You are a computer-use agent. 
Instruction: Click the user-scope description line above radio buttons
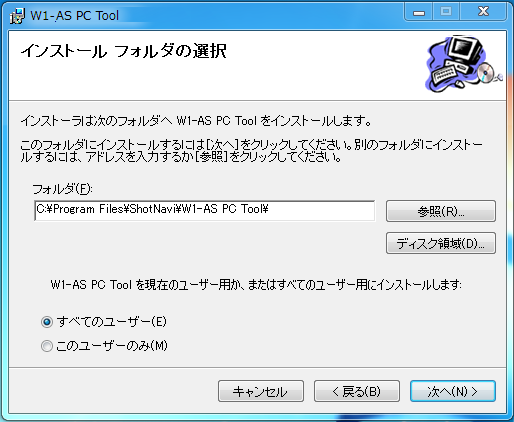(256, 285)
